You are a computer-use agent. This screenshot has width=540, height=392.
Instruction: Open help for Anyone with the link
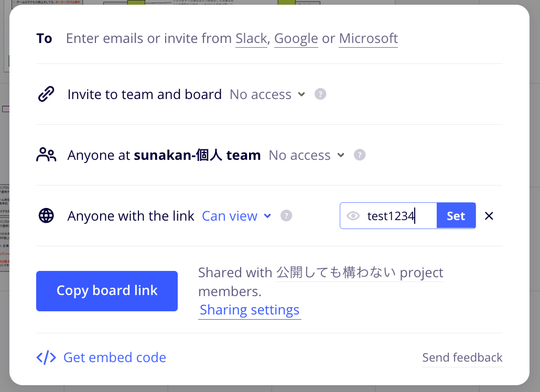286,216
